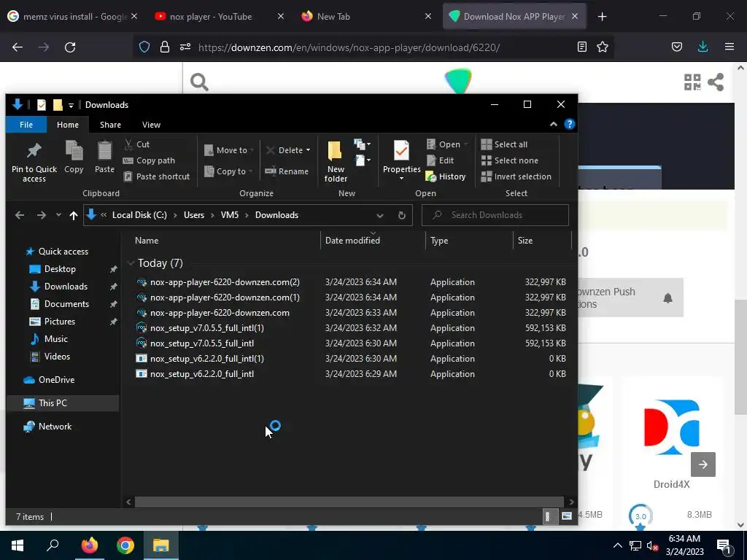Click the Paste ribbon icon
This screenshot has width=747, height=560.
(104, 157)
